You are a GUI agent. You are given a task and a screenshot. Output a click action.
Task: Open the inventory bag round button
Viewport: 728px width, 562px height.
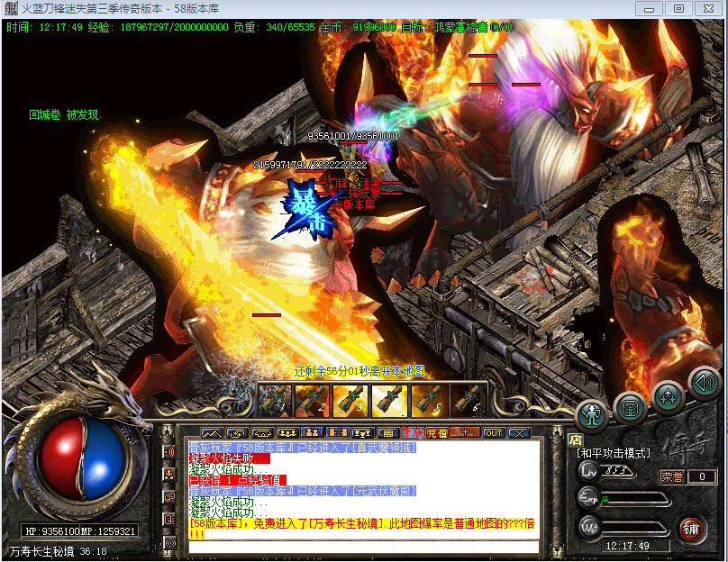(x=630, y=409)
